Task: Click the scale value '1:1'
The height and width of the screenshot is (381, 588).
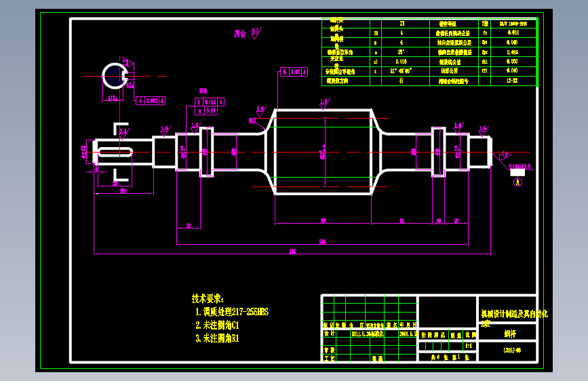Action: (469, 346)
